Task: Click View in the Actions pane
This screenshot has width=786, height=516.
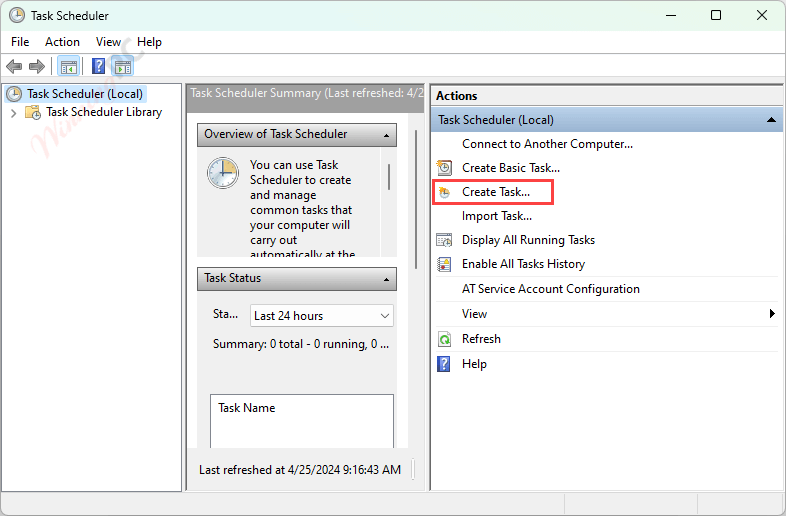Action: tap(474, 314)
